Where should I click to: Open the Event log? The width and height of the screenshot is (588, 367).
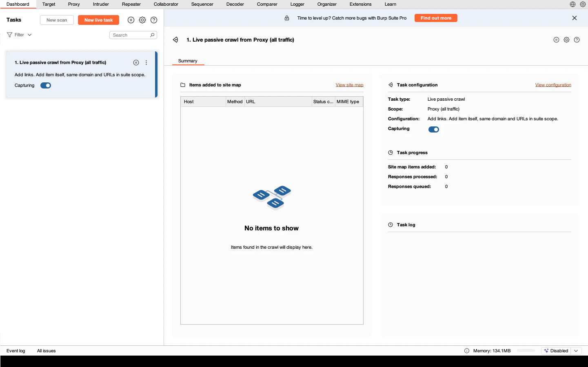point(16,351)
